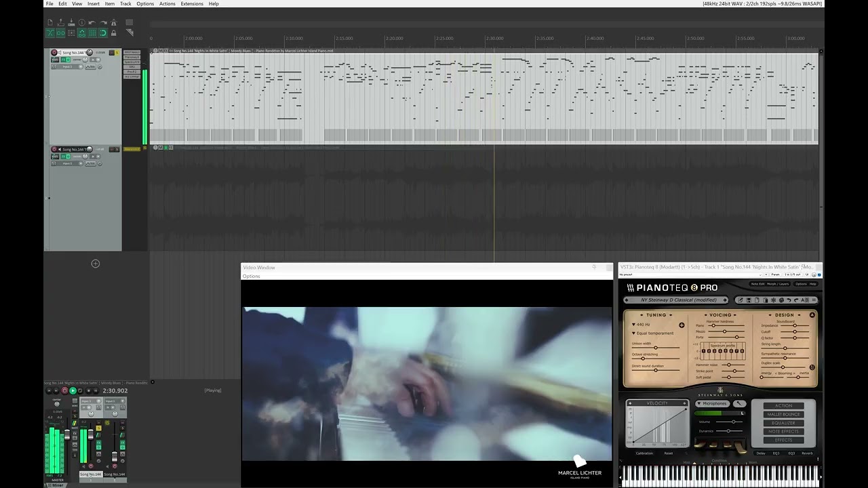Toggle snap magnet toolbar icon
Image resolution: width=868 pixels, height=488 pixels.
[x=103, y=33]
